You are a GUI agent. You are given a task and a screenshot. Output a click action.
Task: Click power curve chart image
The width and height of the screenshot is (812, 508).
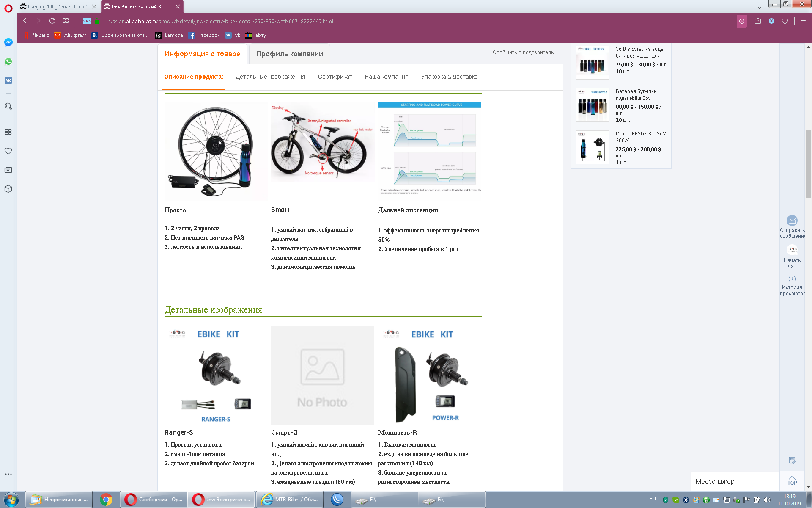click(x=430, y=148)
